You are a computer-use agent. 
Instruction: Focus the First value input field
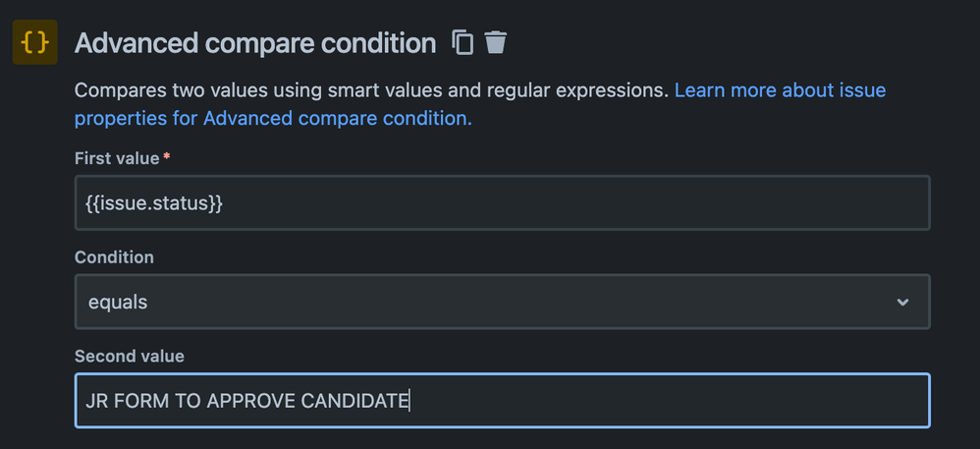point(503,202)
